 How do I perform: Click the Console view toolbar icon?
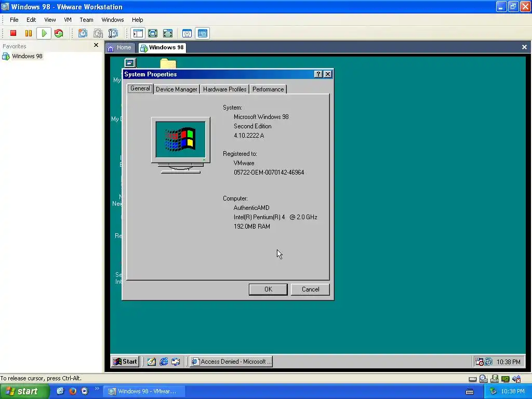pos(203,33)
